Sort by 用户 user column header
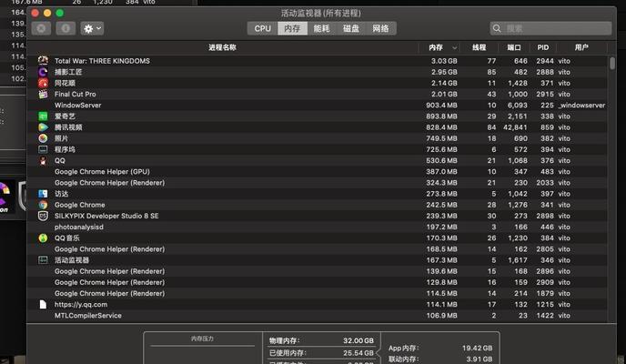Viewport: 626px width, 364px height. tap(581, 47)
